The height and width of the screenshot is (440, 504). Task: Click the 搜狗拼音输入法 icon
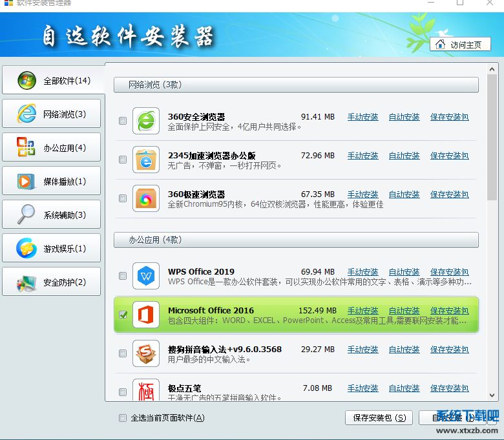(x=146, y=353)
